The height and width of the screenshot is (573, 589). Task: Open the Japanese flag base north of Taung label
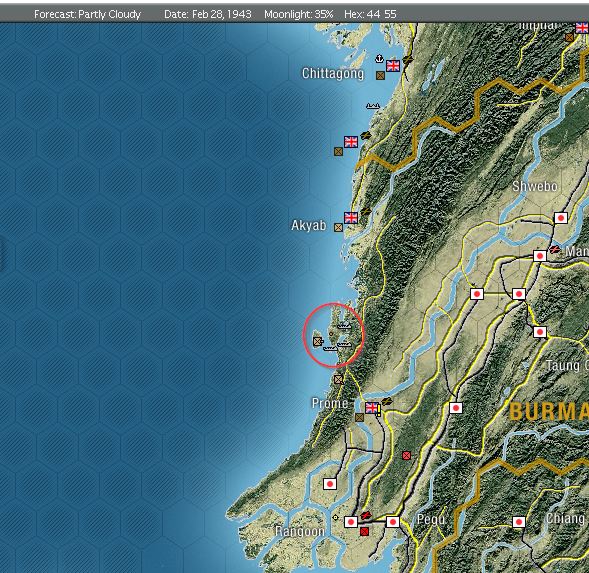coord(540,332)
